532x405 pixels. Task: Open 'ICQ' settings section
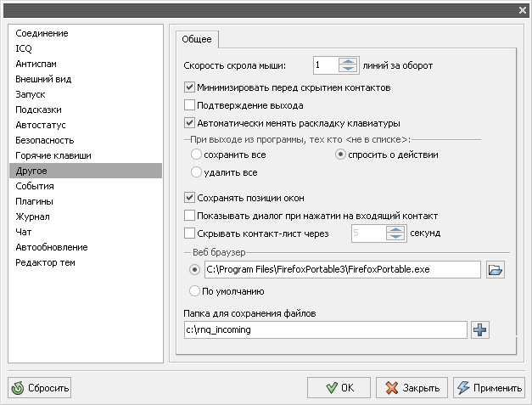click(x=86, y=48)
